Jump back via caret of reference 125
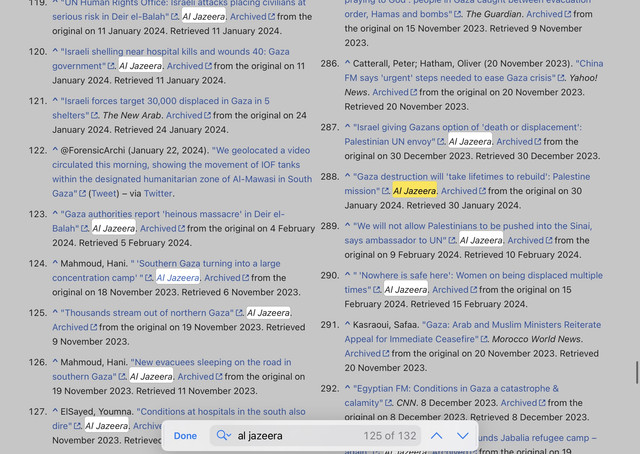The height and width of the screenshot is (454, 640). coord(55,313)
